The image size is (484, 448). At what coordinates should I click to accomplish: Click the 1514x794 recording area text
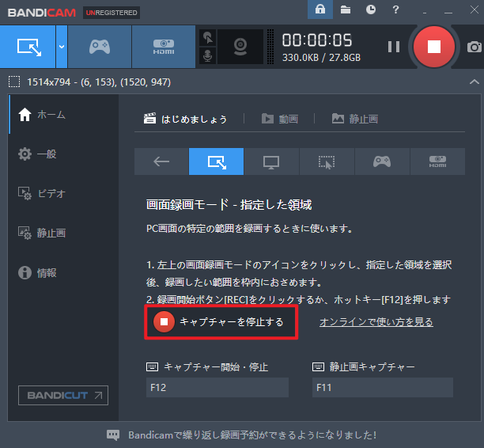99,82
